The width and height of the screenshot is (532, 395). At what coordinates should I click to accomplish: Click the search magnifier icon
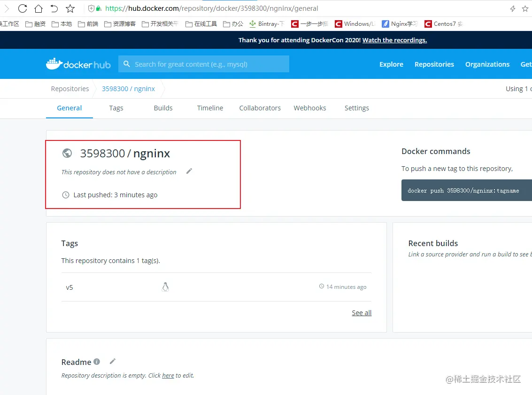(x=127, y=64)
